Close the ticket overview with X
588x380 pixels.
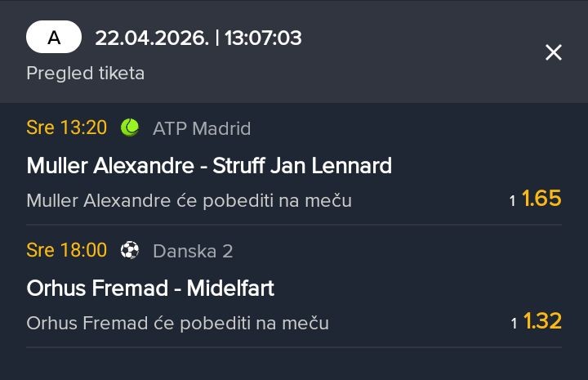pos(554,53)
